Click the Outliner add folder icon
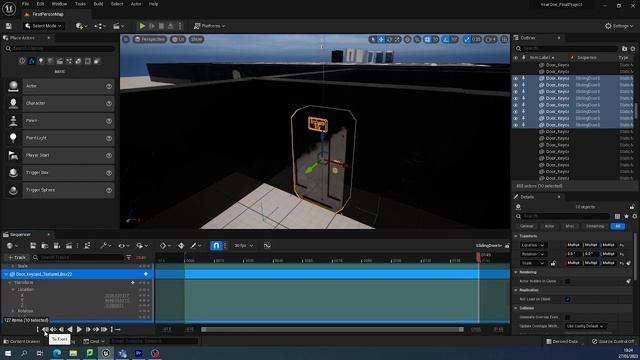The width and height of the screenshot is (640, 360). [624, 49]
